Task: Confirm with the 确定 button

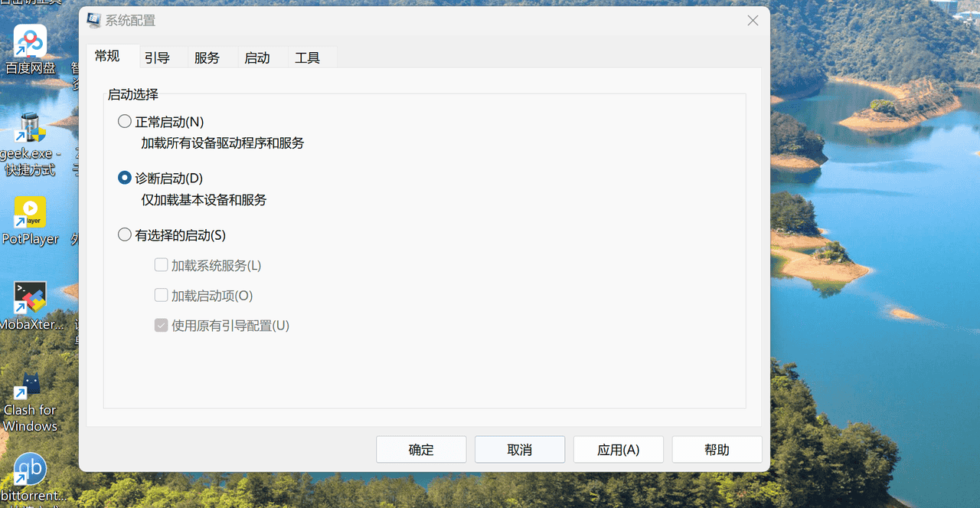Action: tap(421, 450)
